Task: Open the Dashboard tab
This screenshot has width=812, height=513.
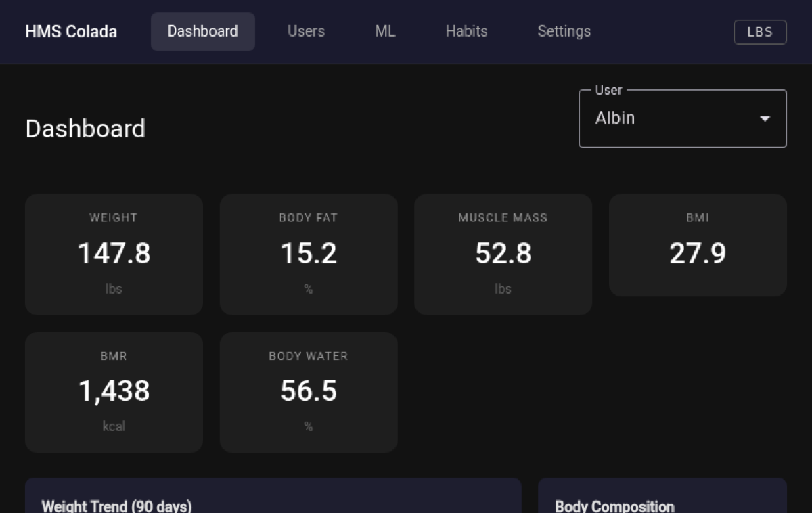Action: 203,32
